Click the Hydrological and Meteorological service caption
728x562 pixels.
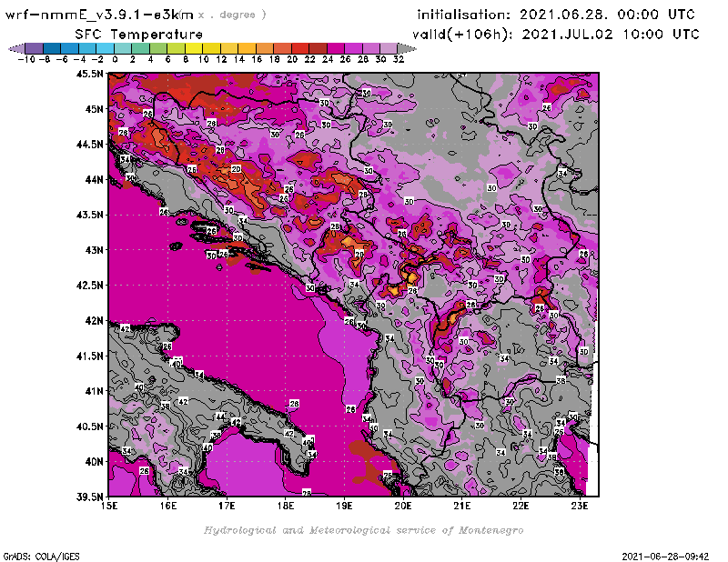[363, 530]
